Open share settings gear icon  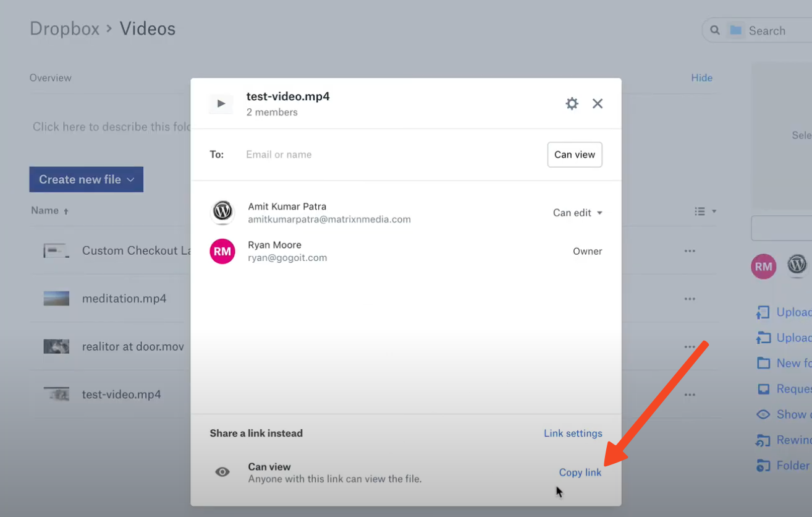[572, 103]
